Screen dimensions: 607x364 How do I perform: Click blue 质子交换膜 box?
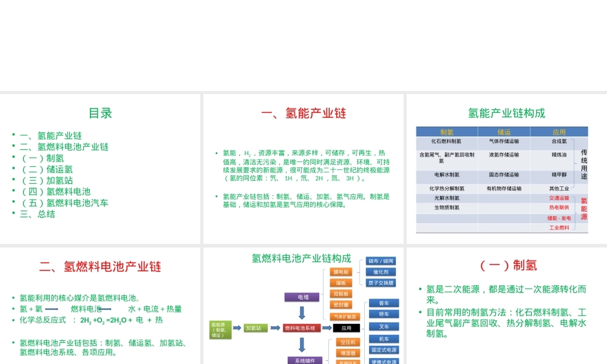tap(381, 283)
